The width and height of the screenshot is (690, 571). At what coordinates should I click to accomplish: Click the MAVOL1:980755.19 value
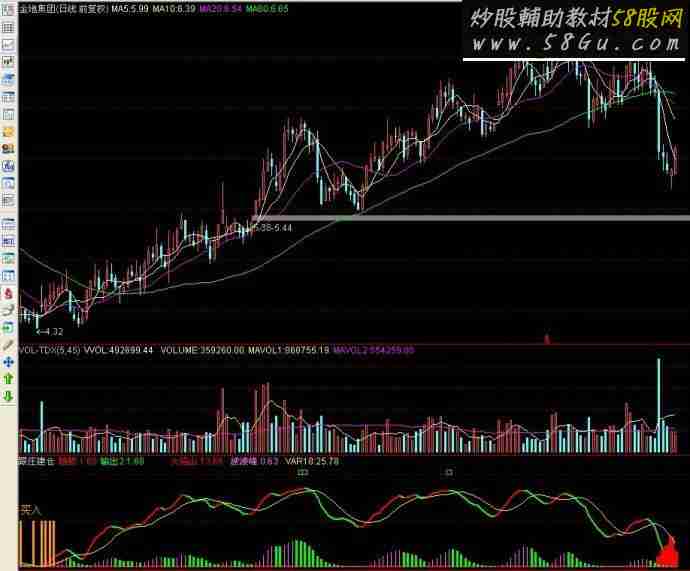click(x=289, y=350)
